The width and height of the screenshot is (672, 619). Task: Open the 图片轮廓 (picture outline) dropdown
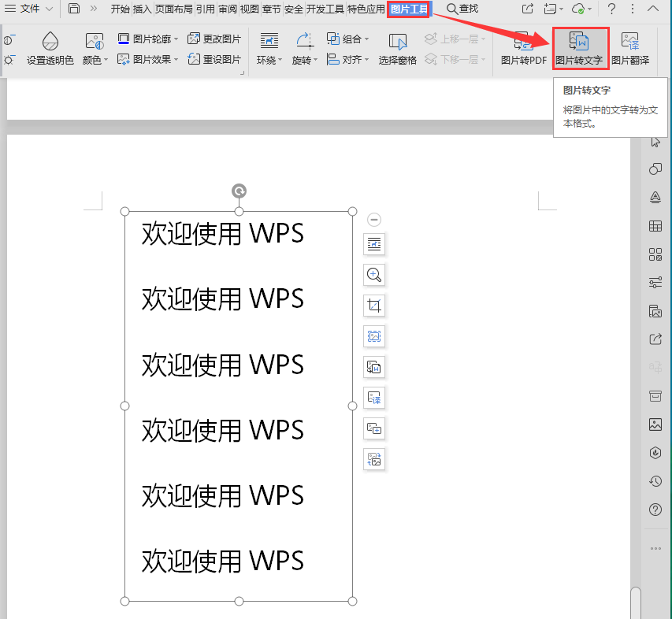[148, 39]
